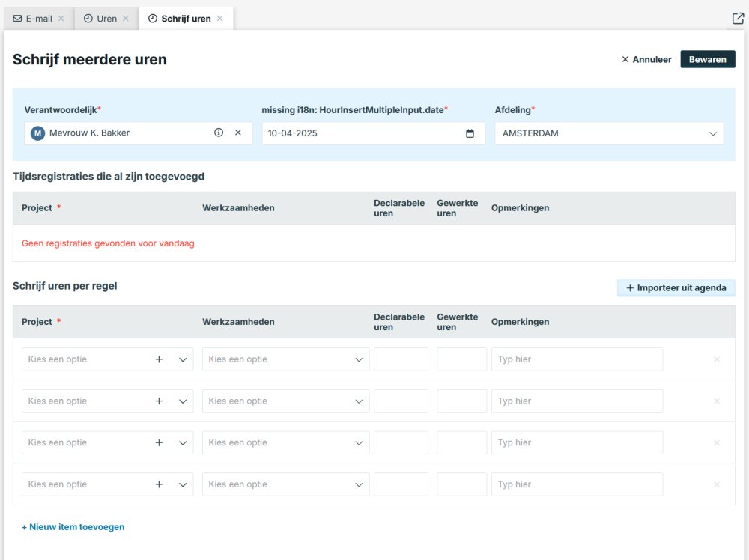This screenshot has height=560, width=749.
Task: Clear the Verantwoordelijk field with the X icon
Action: pos(238,133)
